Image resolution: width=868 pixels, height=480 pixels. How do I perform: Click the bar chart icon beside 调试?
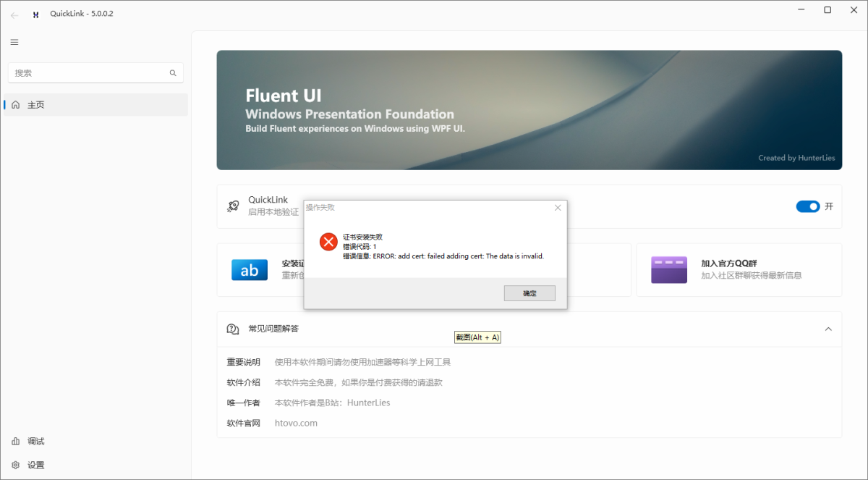16,441
